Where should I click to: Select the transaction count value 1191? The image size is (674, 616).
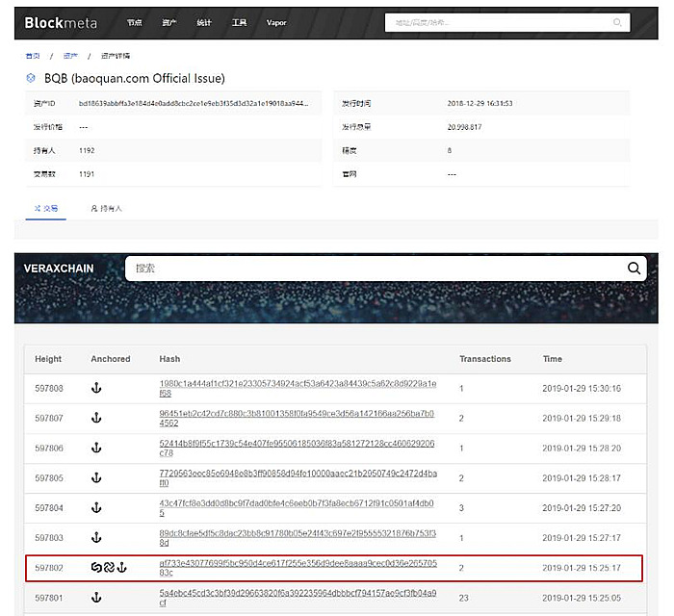(87, 174)
